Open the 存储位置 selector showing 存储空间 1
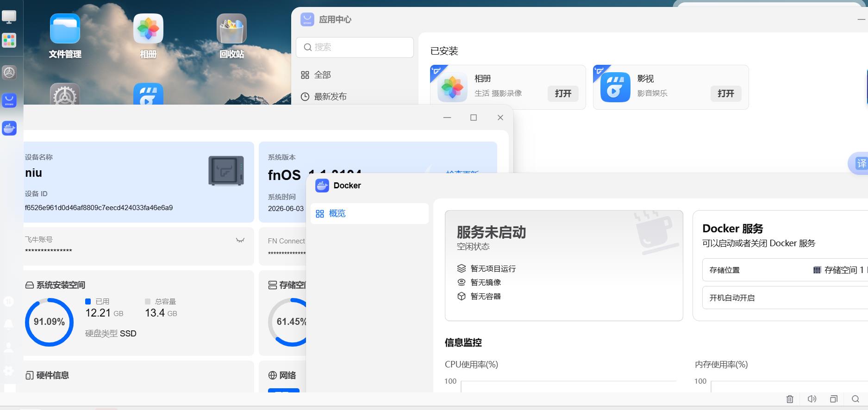The height and width of the screenshot is (410, 868). pyautogui.click(x=785, y=270)
